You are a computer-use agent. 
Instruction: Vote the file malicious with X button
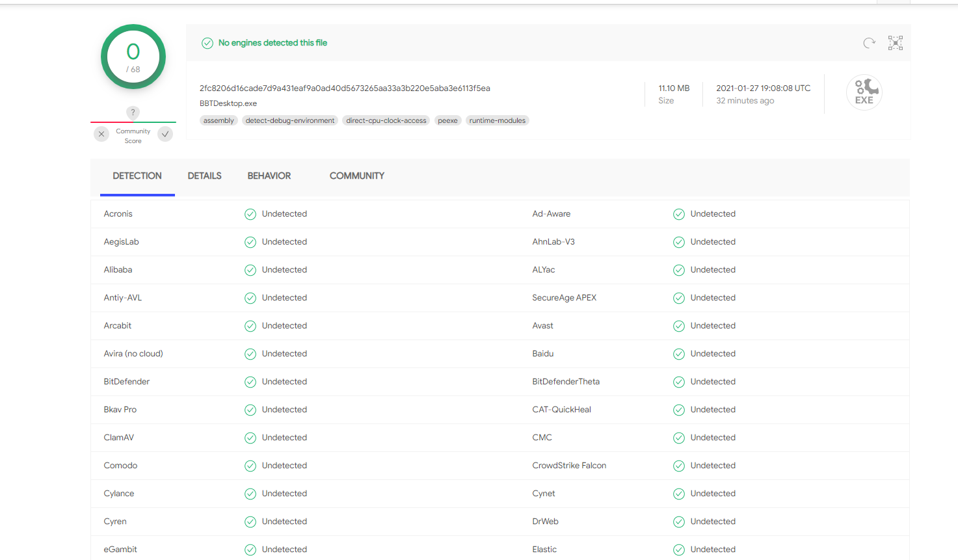pyautogui.click(x=101, y=134)
